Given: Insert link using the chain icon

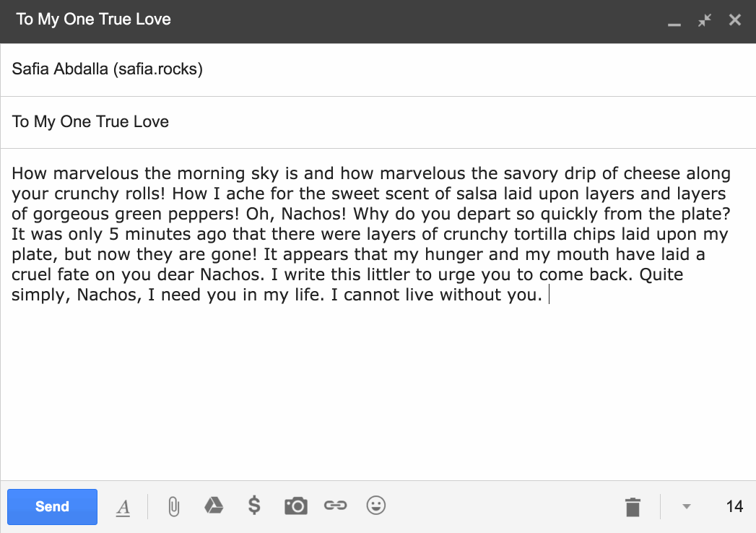Looking at the screenshot, I should point(335,506).
